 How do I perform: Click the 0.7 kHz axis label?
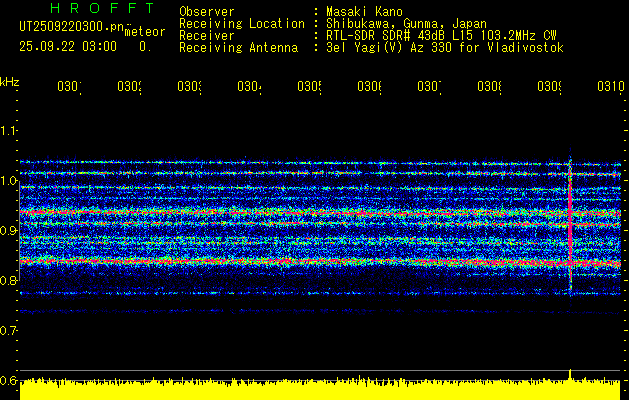[8, 330]
